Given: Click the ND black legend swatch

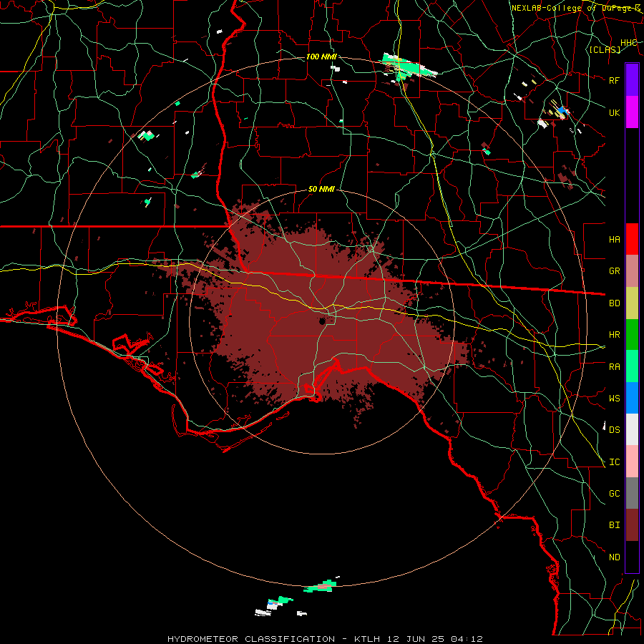Looking at the screenshot, I should click(632, 557).
